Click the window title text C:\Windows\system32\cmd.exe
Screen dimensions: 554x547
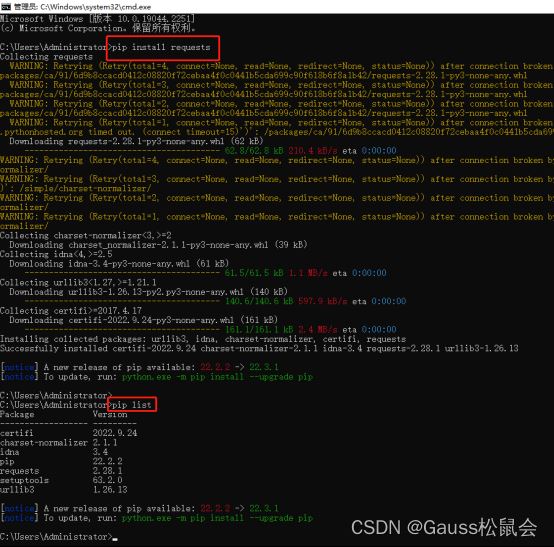[x=95, y=6]
